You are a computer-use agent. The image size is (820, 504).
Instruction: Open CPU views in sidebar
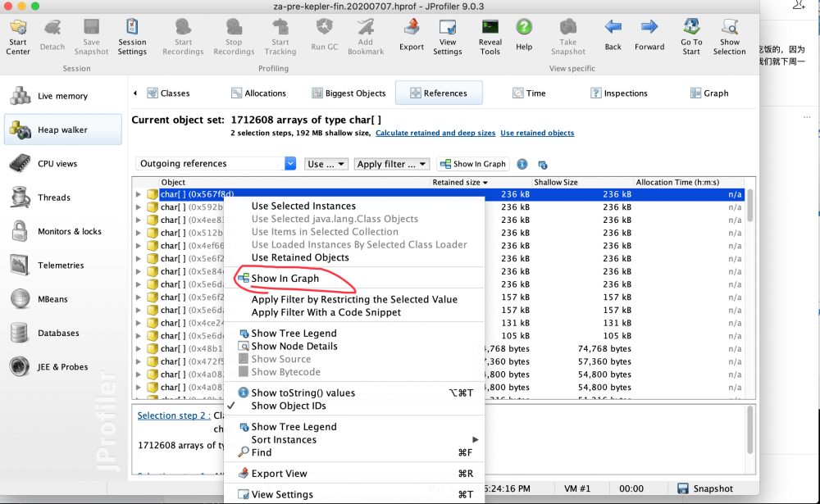[63, 164]
